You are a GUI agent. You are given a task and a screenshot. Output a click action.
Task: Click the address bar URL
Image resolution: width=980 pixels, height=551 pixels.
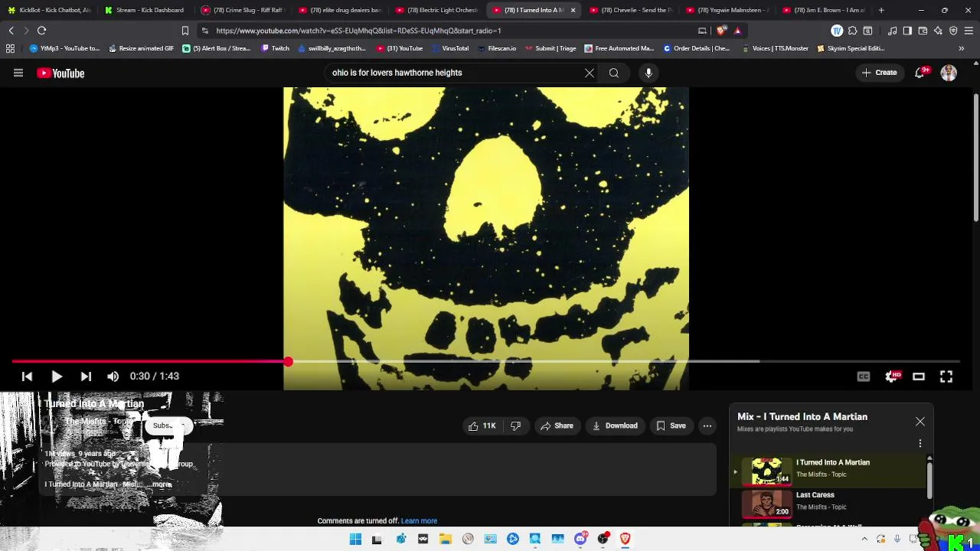(358, 31)
